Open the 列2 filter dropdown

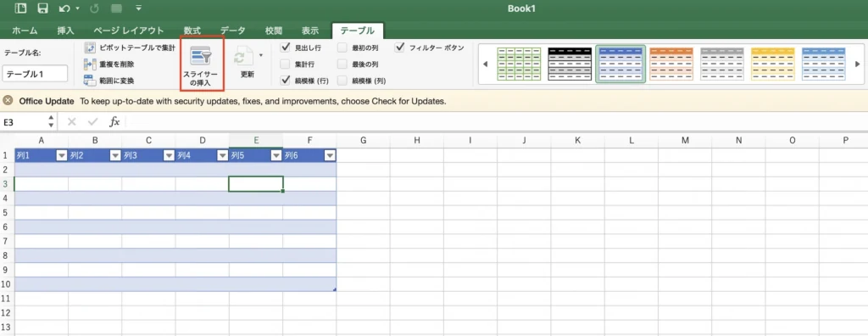pyautogui.click(x=115, y=156)
